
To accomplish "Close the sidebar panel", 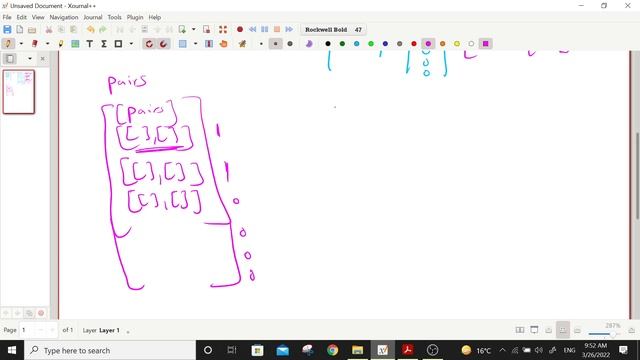I will click(x=42, y=59).
